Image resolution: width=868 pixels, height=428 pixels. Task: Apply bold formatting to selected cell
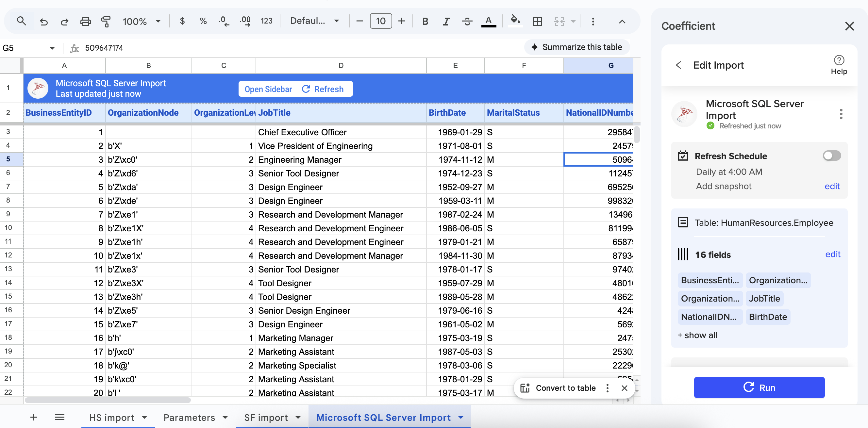click(425, 21)
